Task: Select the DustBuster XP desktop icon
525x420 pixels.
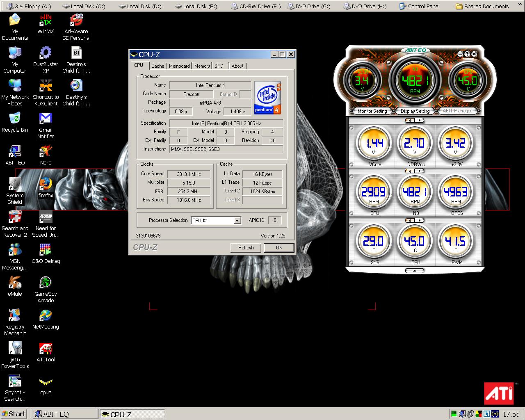Action: (46, 60)
